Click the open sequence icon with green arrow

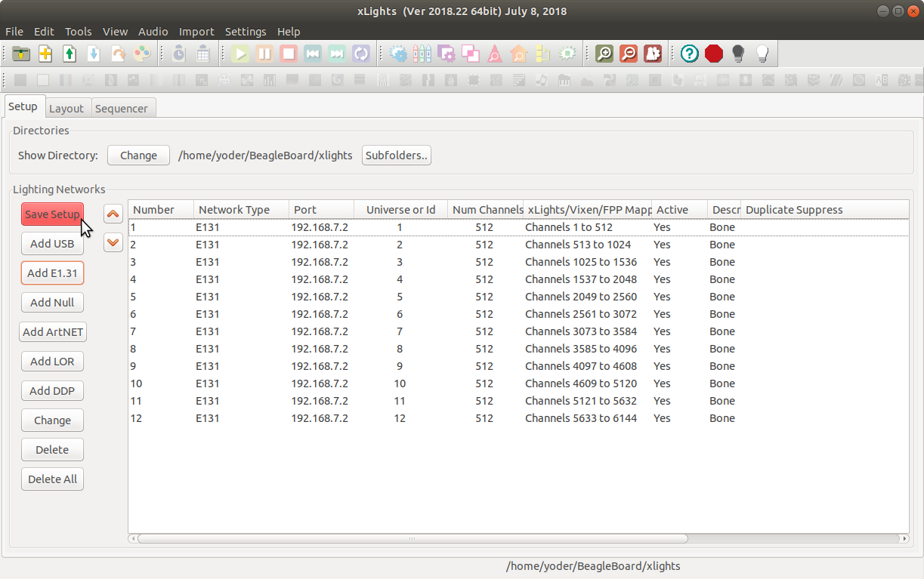coord(70,54)
